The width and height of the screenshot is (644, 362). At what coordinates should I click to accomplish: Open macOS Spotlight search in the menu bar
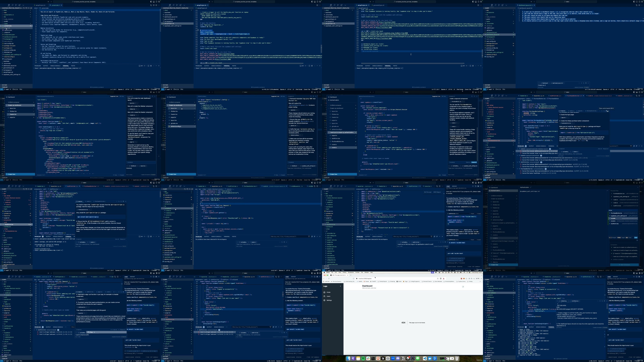tap(467, 272)
